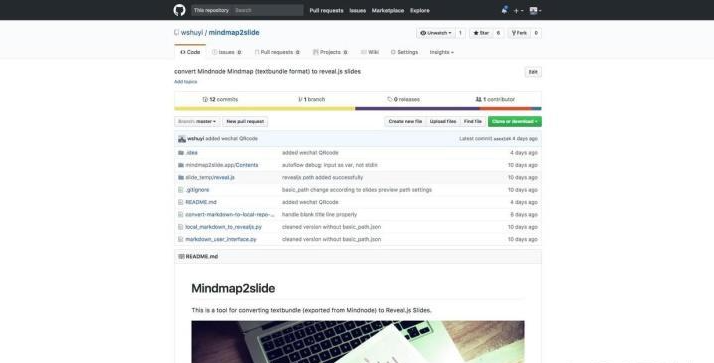Click the folder icon beside mindmap2slide.app/Contents
Screen dimensions: 714x363
click(181, 165)
